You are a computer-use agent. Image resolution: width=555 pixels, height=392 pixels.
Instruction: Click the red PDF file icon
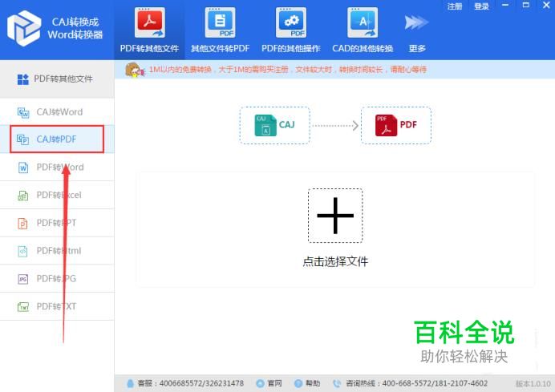(x=386, y=125)
